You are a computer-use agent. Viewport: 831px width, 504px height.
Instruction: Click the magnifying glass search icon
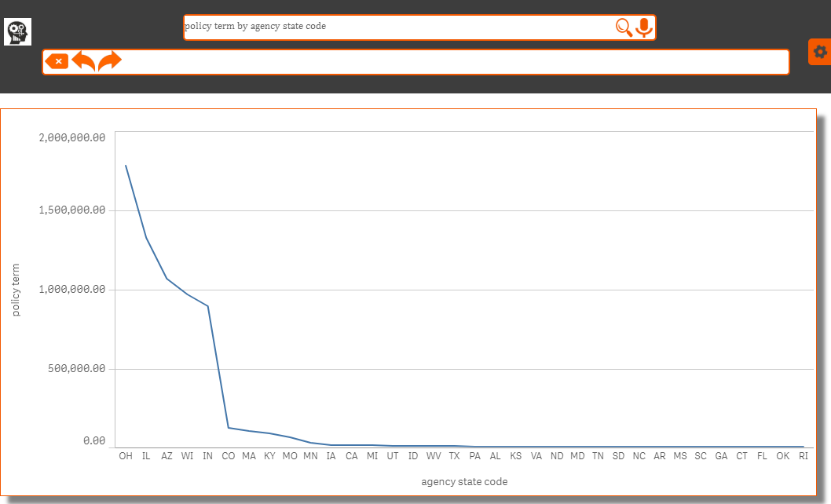[624, 27]
